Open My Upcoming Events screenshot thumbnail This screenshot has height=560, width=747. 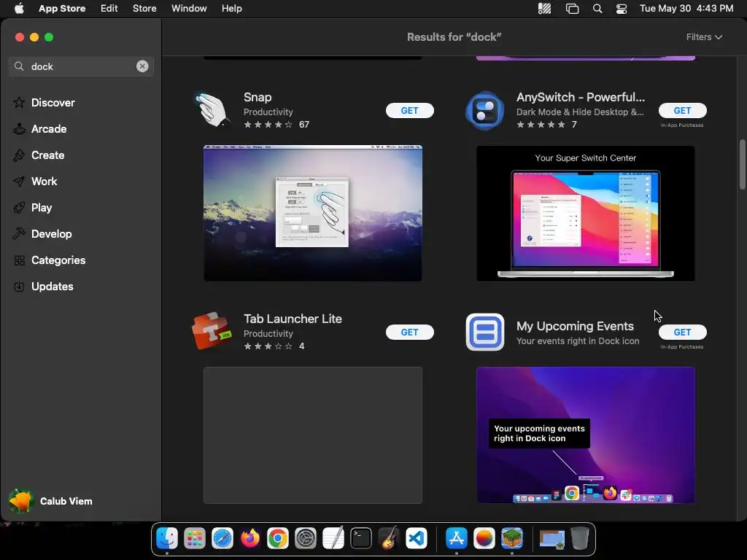pyautogui.click(x=586, y=435)
